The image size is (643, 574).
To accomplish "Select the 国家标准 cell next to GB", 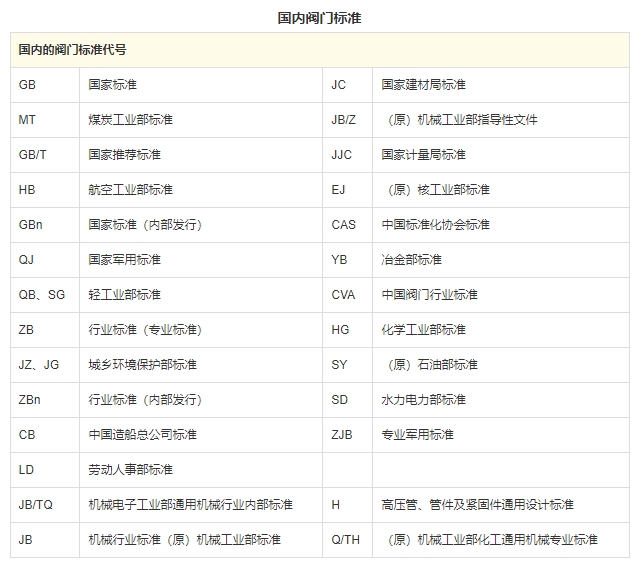I will coord(201,85).
